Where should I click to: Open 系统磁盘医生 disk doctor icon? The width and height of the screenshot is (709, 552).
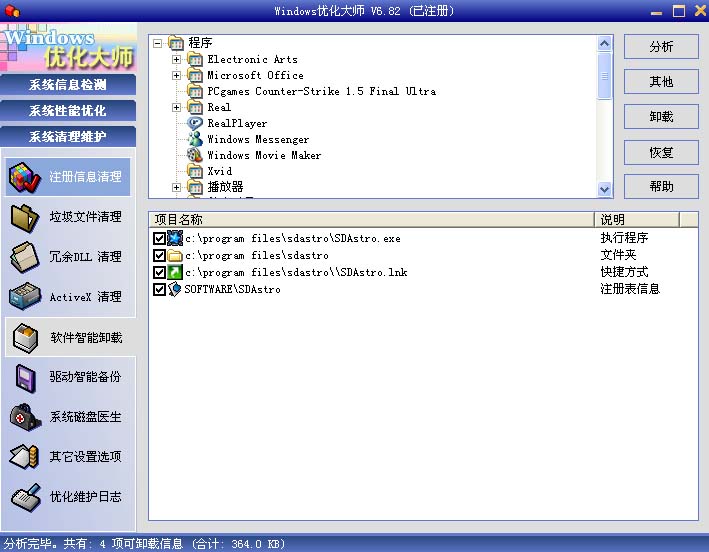tap(25, 417)
